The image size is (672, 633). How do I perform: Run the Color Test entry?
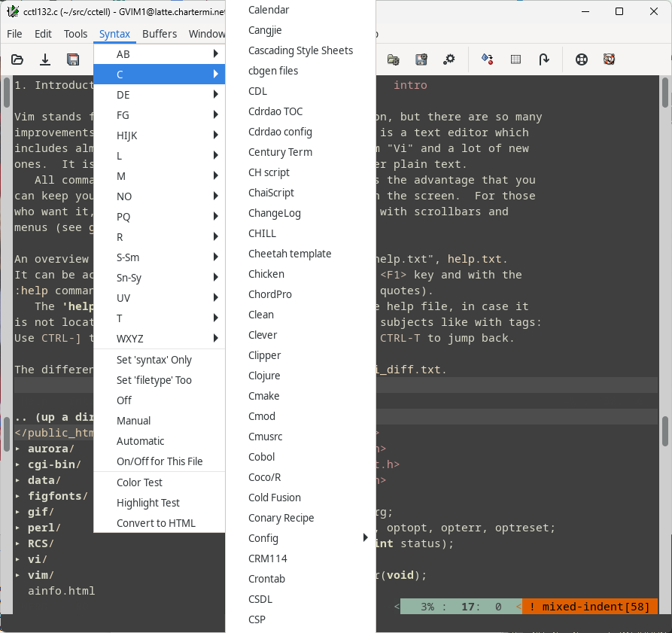pos(159,482)
